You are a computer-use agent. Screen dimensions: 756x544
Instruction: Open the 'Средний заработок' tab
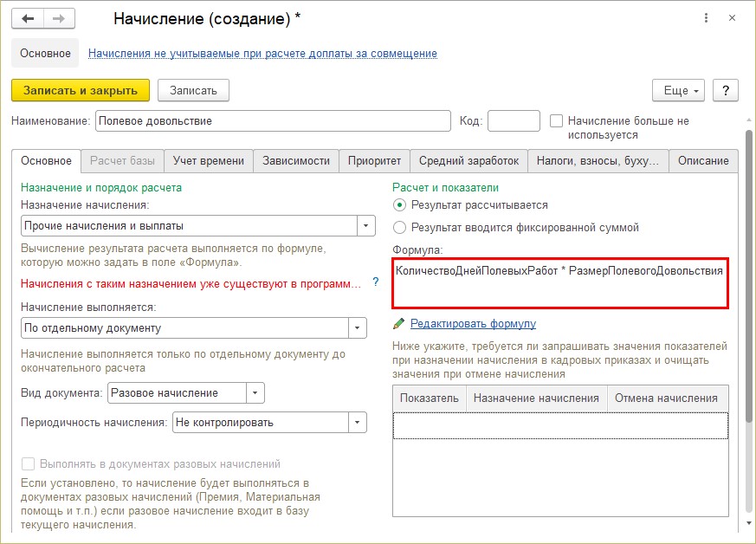coord(468,161)
